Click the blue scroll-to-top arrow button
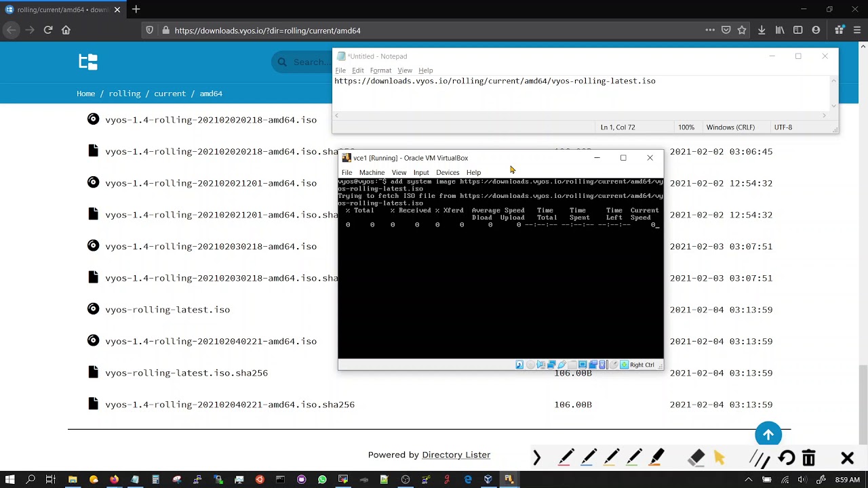Screen dimensions: 868x488 point(768,434)
